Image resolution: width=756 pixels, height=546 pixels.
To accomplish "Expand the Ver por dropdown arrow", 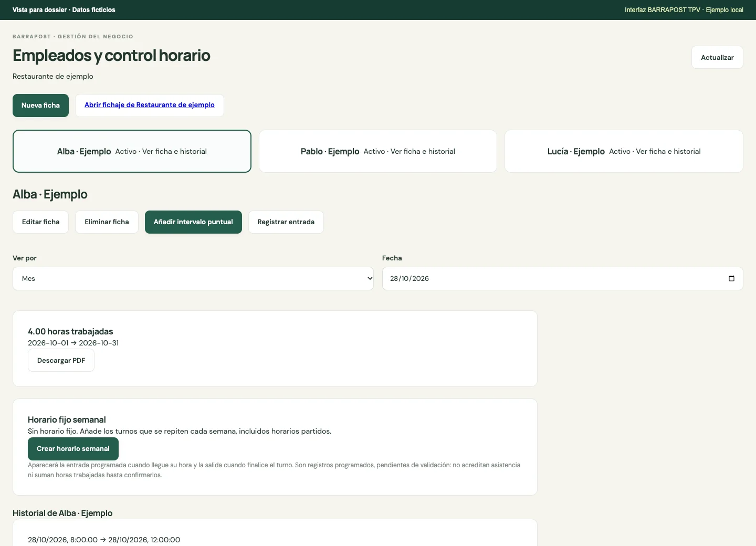I will [370, 278].
